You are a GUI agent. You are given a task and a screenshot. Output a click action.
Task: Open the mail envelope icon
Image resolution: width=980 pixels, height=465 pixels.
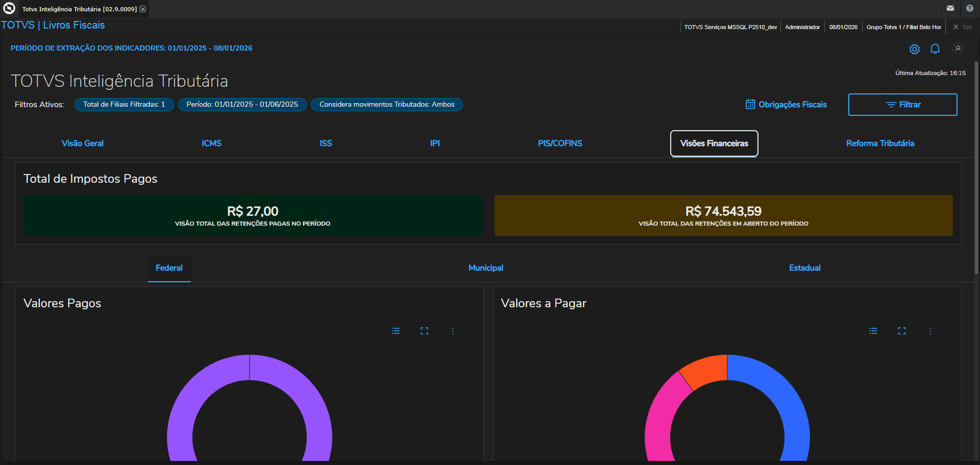pyautogui.click(x=950, y=9)
